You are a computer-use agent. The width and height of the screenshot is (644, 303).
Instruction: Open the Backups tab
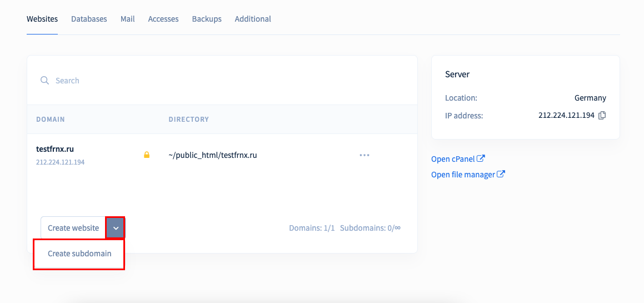coord(207,19)
